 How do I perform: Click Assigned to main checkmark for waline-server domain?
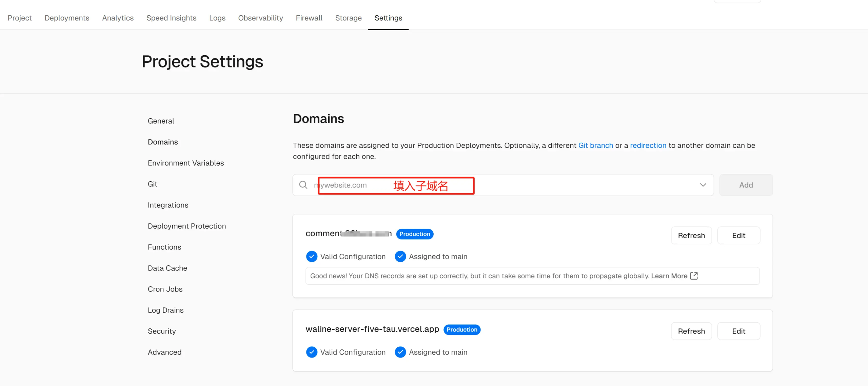(x=400, y=352)
